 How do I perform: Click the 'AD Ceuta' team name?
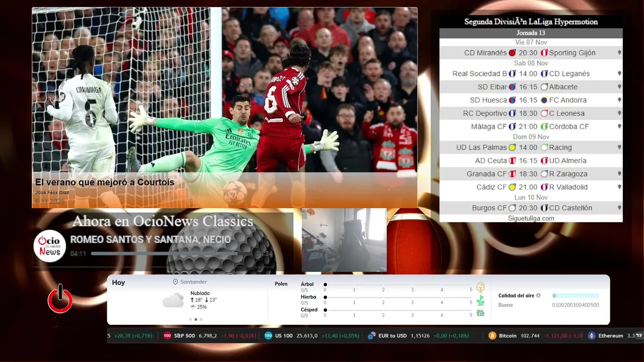[491, 161]
